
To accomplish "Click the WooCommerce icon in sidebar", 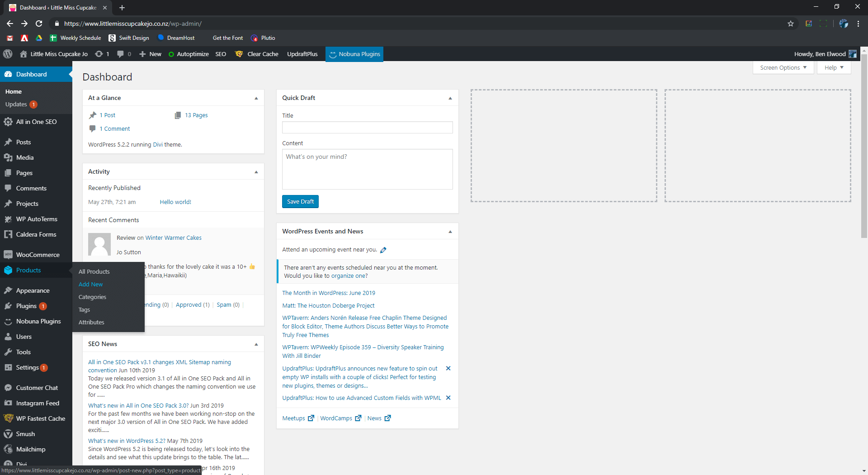I will [8, 255].
